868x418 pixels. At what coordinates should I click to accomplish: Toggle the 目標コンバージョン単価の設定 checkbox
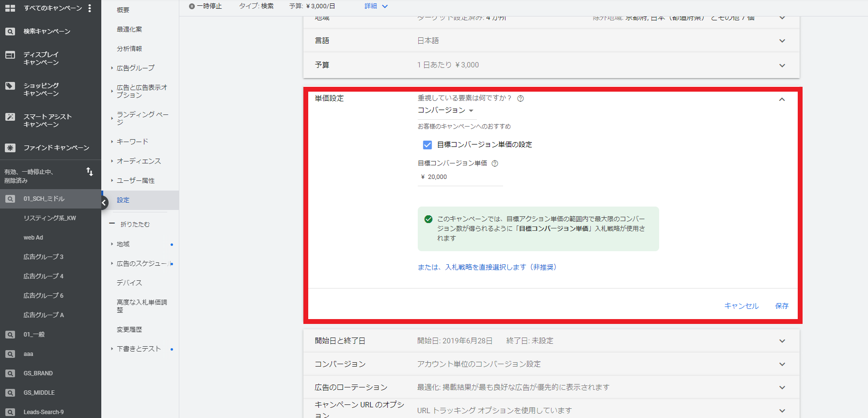427,145
